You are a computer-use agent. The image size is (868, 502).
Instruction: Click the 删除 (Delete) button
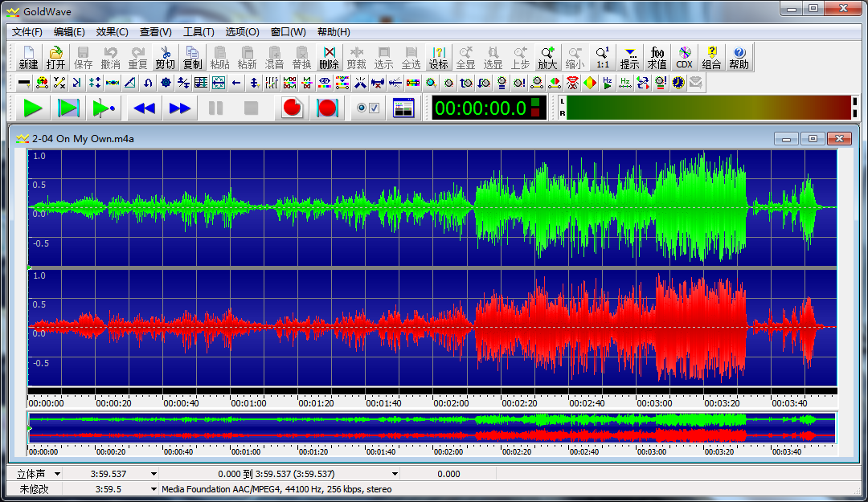click(x=329, y=57)
